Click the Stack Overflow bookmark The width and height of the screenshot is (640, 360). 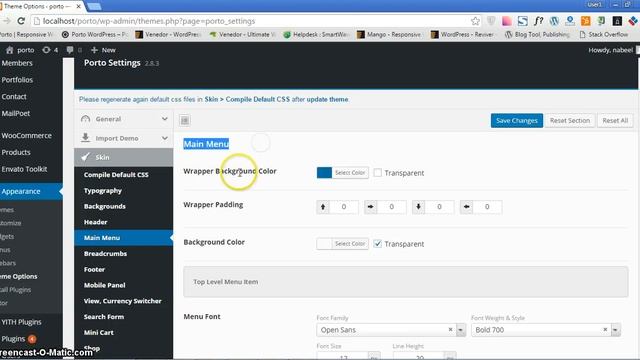point(603,34)
